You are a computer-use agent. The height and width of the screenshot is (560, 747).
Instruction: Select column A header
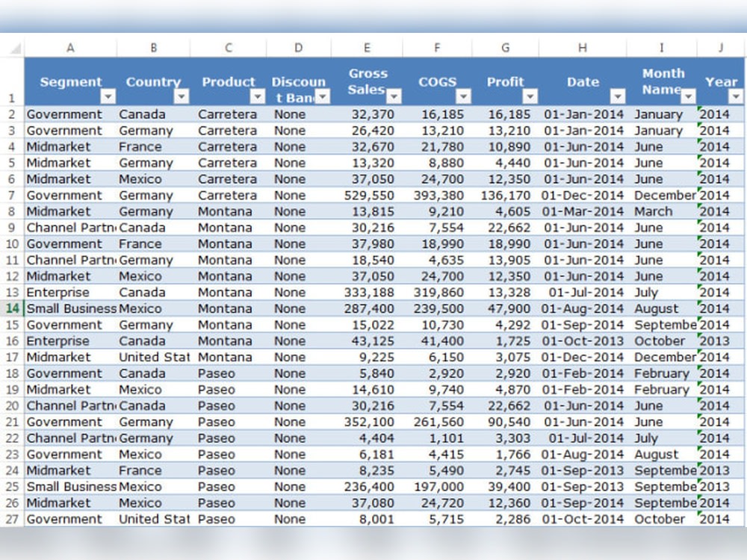tap(70, 48)
